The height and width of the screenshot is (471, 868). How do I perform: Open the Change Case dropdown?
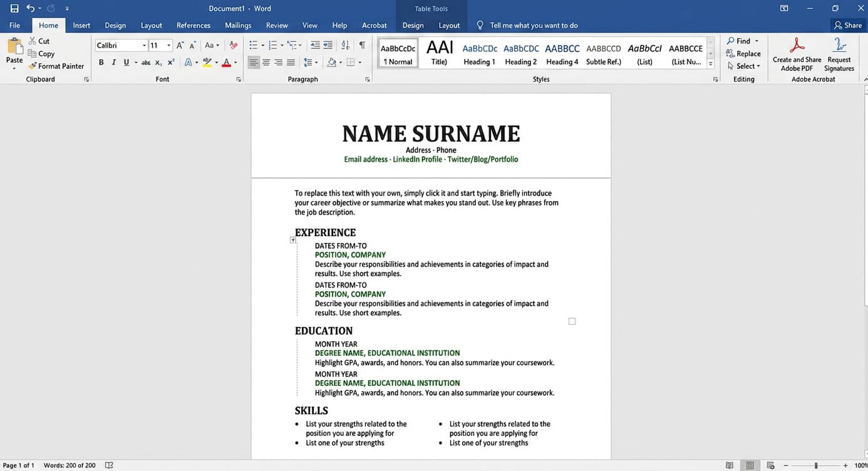tap(212, 45)
